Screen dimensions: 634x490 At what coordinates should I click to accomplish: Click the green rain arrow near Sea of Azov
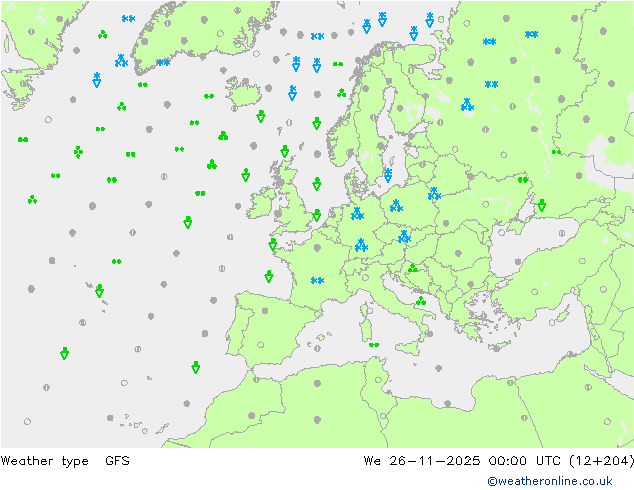point(542,205)
